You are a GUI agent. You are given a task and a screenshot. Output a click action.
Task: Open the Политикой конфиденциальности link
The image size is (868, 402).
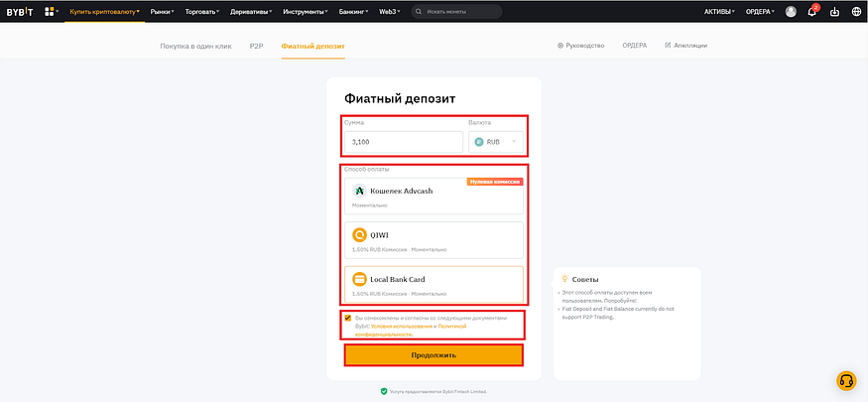(x=411, y=331)
